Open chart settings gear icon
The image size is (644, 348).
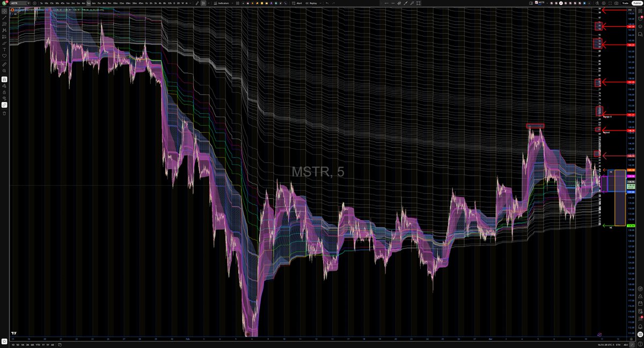coord(604,3)
